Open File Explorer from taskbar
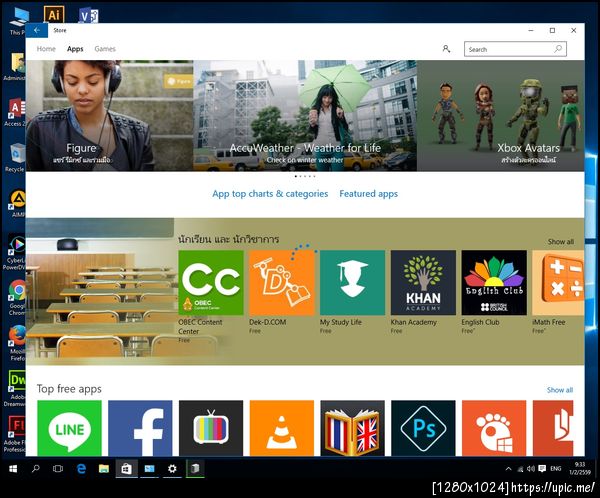Image resolution: width=600 pixels, height=498 pixels. tap(104, 469)
